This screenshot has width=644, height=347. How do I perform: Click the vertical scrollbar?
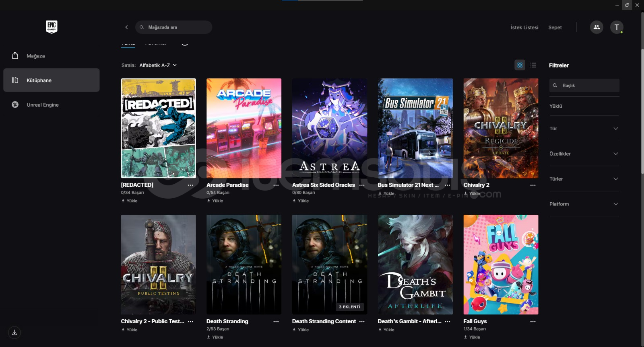click(x=642, y=111)
